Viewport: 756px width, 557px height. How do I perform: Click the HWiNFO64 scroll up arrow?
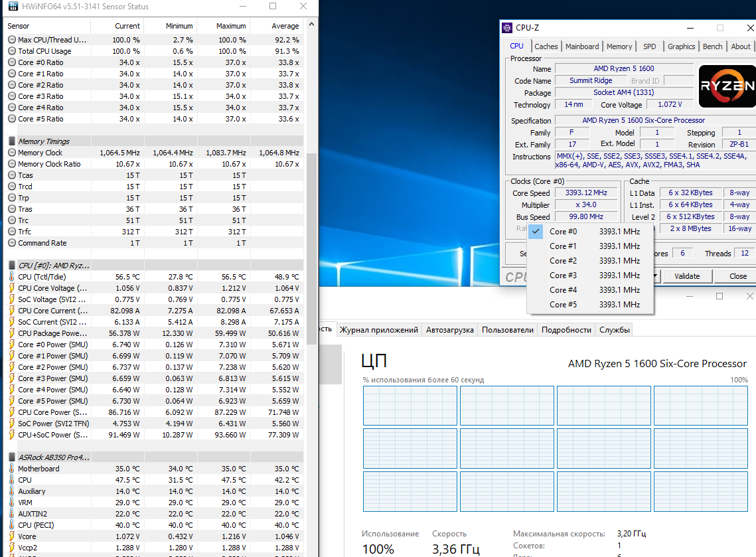[311, 24]
